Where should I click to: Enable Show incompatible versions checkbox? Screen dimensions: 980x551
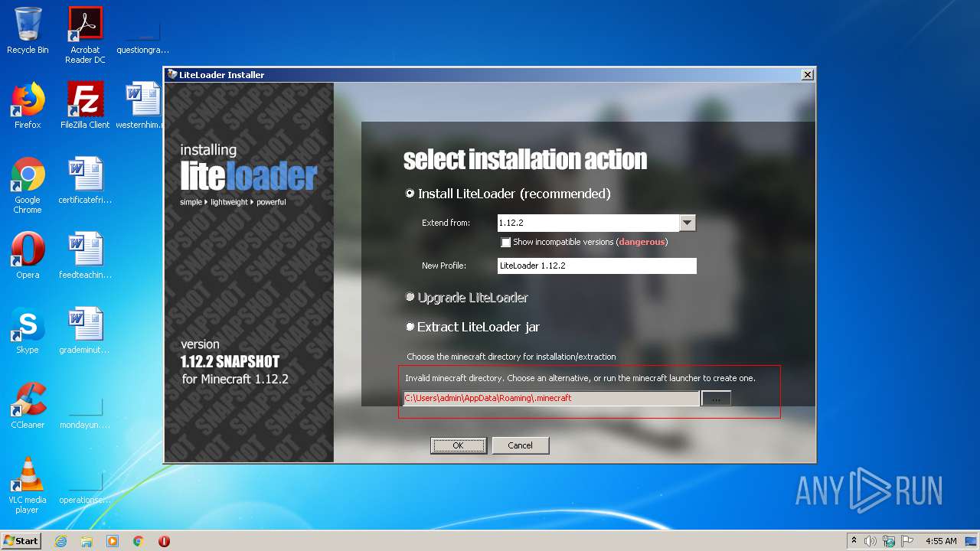tap(505, 242)
